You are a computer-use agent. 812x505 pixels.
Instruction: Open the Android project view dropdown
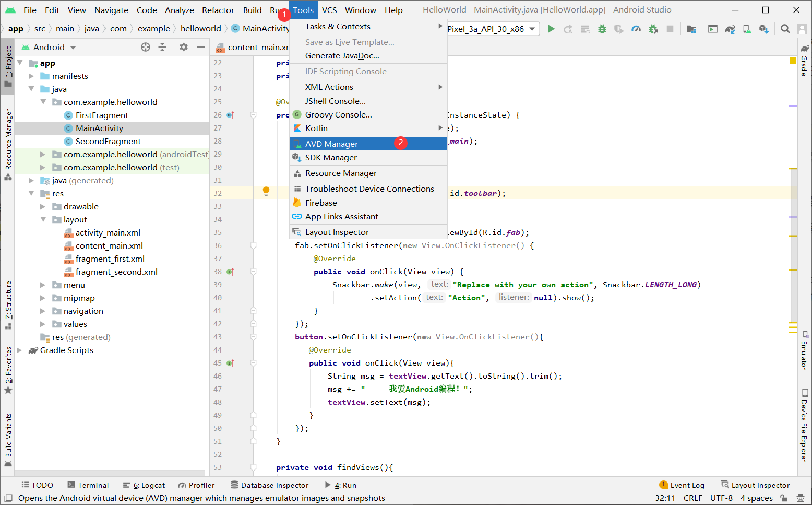coord(49,47)
